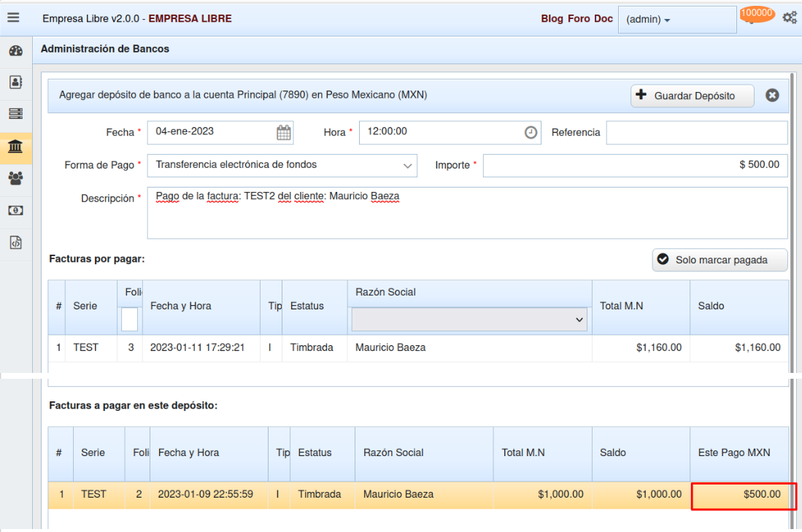Open the dashboard gauge icon in sidebar
The width and height of the screenshot is (802, 532).
[x=15, y=51]
